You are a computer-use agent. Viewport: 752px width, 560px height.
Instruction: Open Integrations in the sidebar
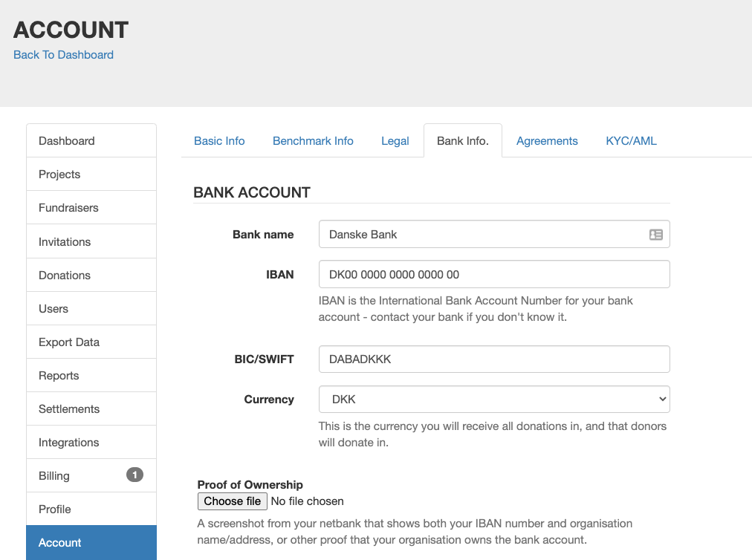pos(91,443)
